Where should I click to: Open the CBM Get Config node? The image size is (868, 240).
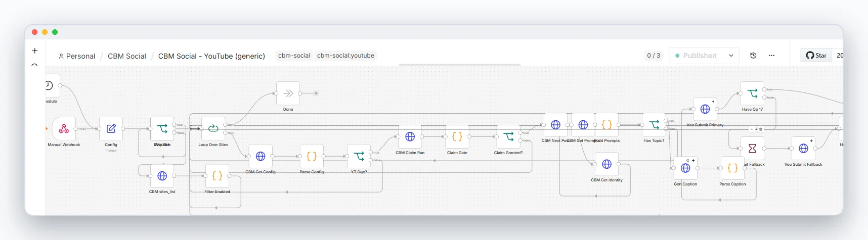[261, 157]
